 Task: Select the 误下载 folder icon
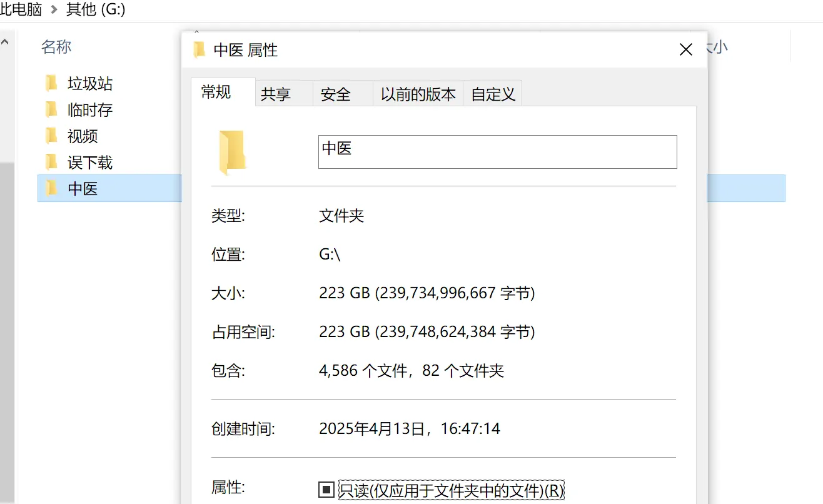(x=52, y=163)
